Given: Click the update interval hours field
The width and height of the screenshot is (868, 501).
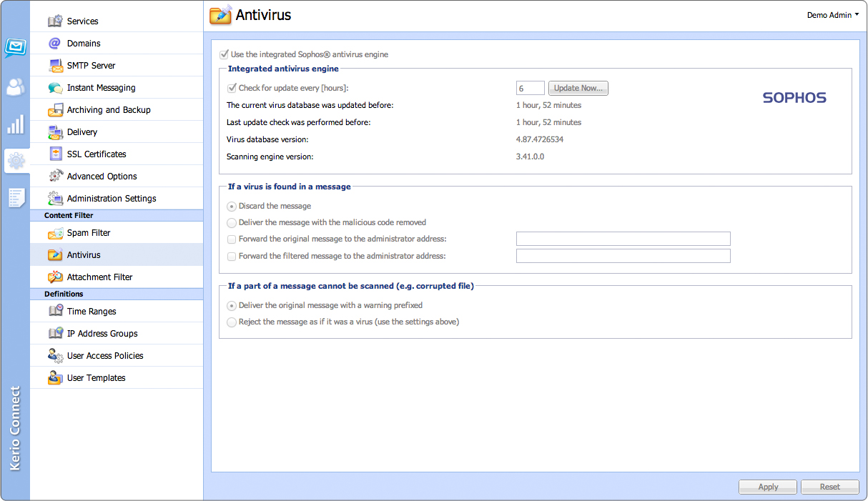Looking at the screenshot, I should pos(531,88).
